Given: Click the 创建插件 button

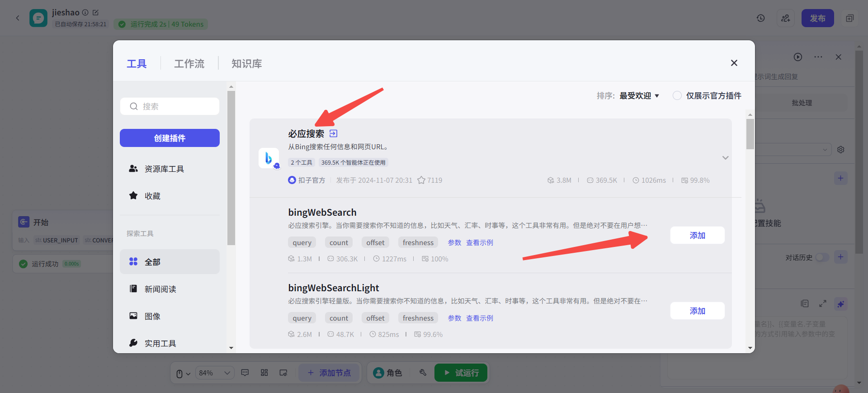Looking at the screenshot, I should [x=170, y=138].
